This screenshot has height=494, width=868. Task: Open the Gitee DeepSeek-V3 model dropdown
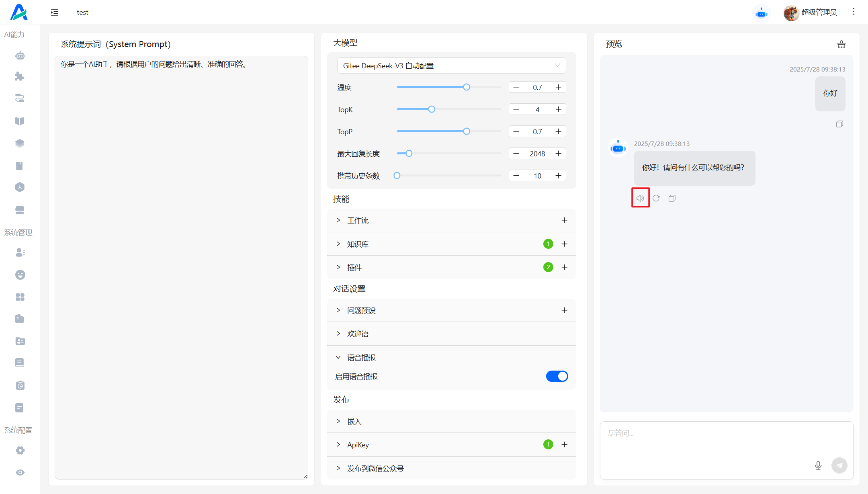click(451, 66)
